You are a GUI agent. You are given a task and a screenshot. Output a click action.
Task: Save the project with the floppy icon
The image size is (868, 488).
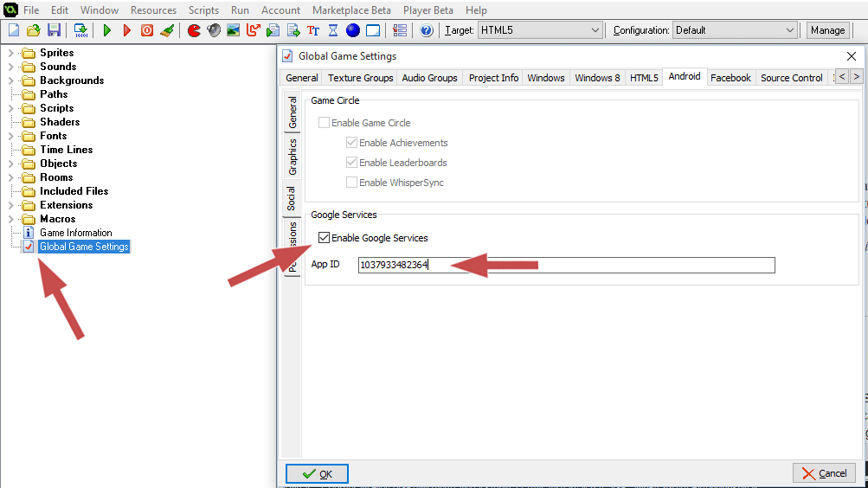coord(54,30)
